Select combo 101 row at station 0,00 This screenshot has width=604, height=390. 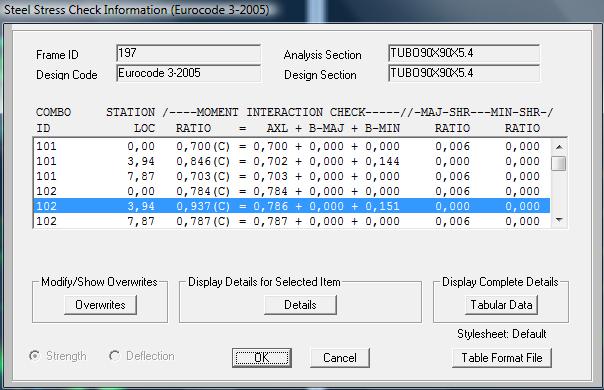tap(292, 146)
